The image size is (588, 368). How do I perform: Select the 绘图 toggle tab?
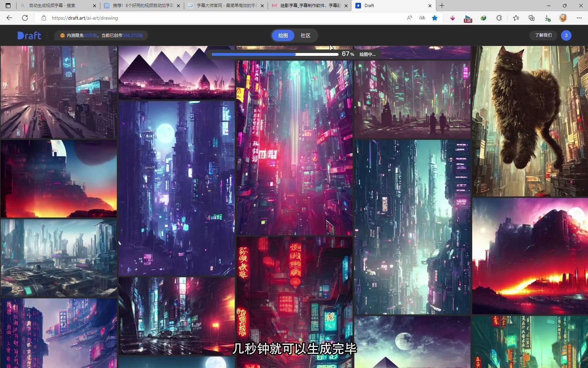[x=283, y=35]
